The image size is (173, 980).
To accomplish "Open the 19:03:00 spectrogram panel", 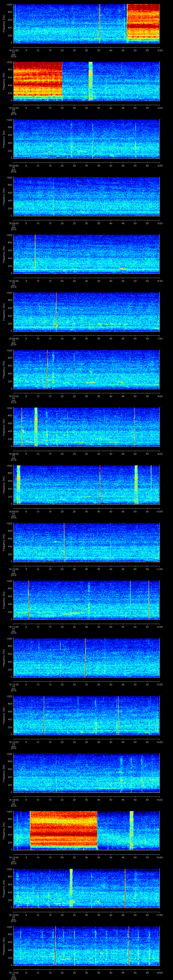I will [x=87, y=139].
